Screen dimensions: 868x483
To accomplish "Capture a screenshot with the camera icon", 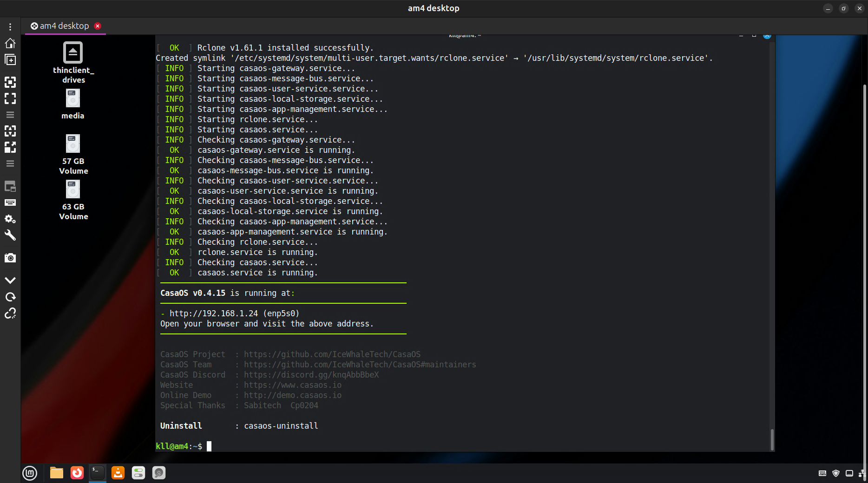I will tap(10, 258).
